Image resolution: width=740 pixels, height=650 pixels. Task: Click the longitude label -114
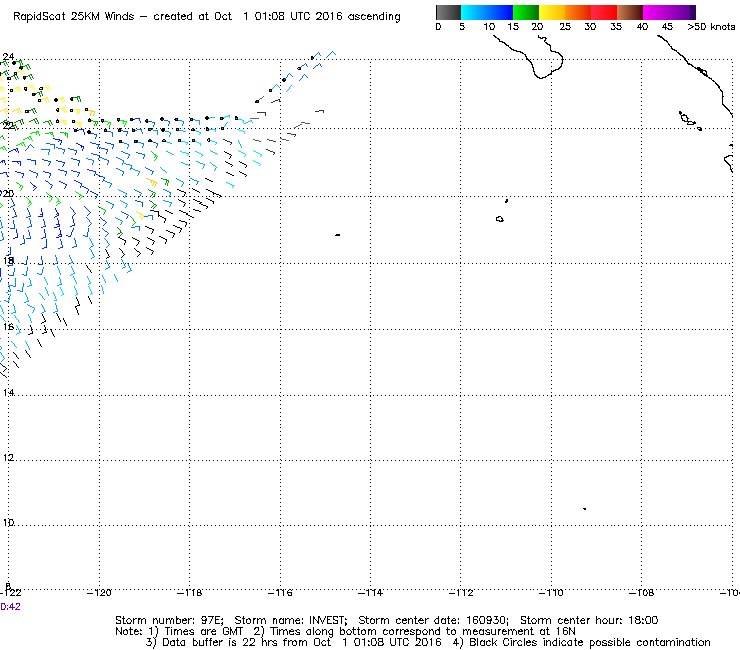pos(370,593)
